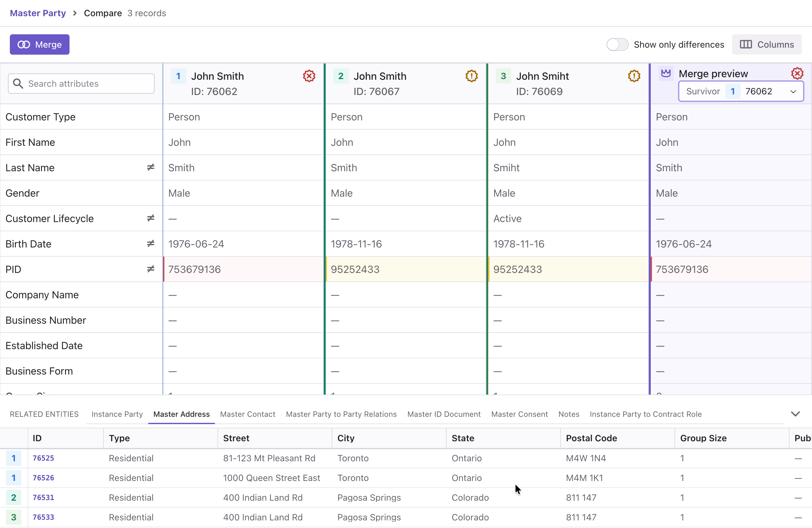Click the warning icon on record 76067
This screenshot has width=812, height=528.
click(471, 76)
